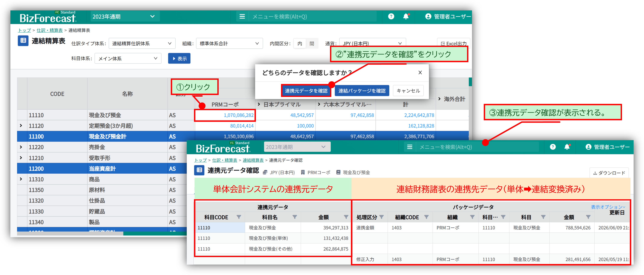
Task: Click amount 1,070,086,282 in PRMコーポ column
Action: click(239, 115)
